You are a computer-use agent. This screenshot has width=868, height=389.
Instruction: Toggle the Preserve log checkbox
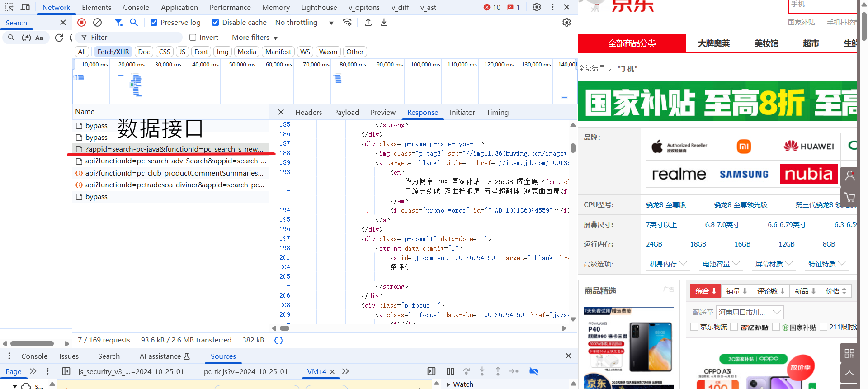tap(154, 23)
